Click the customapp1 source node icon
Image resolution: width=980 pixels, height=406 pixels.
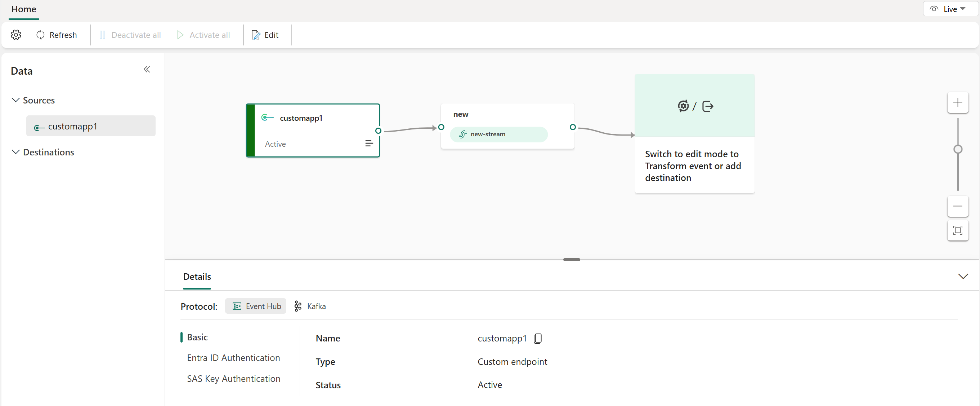click(x=268, y=118)
